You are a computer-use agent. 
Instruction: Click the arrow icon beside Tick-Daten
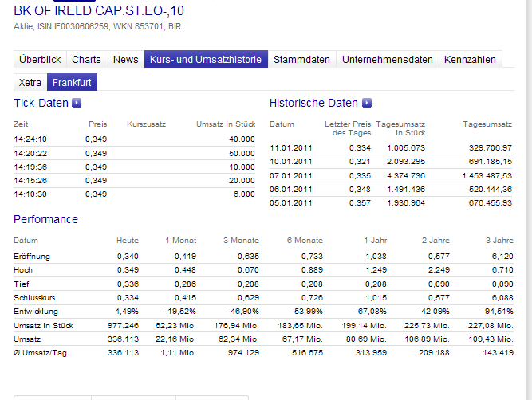[x=77, y=103]
